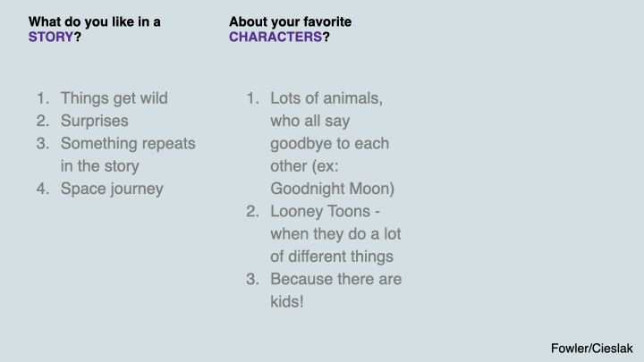
Task: Click the "Looney Toons -" text line
Action: [x=325, y=212]
